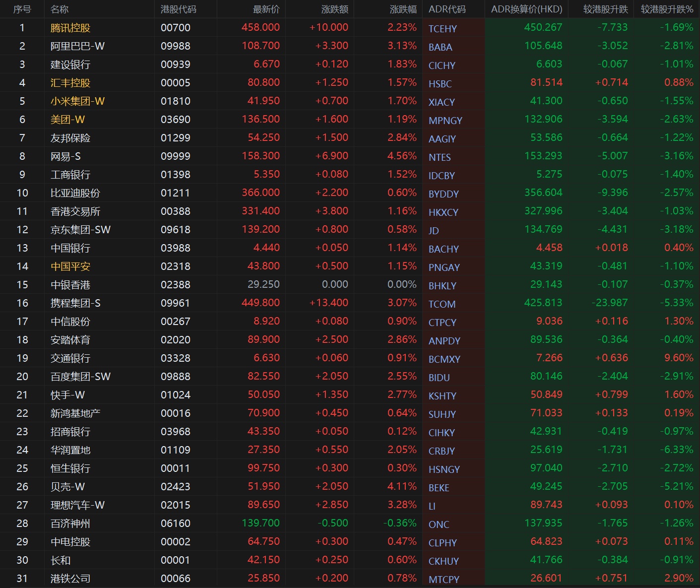Select 快手-W in the name column
This screenshot has width=700, height=588.
point(67,395)
